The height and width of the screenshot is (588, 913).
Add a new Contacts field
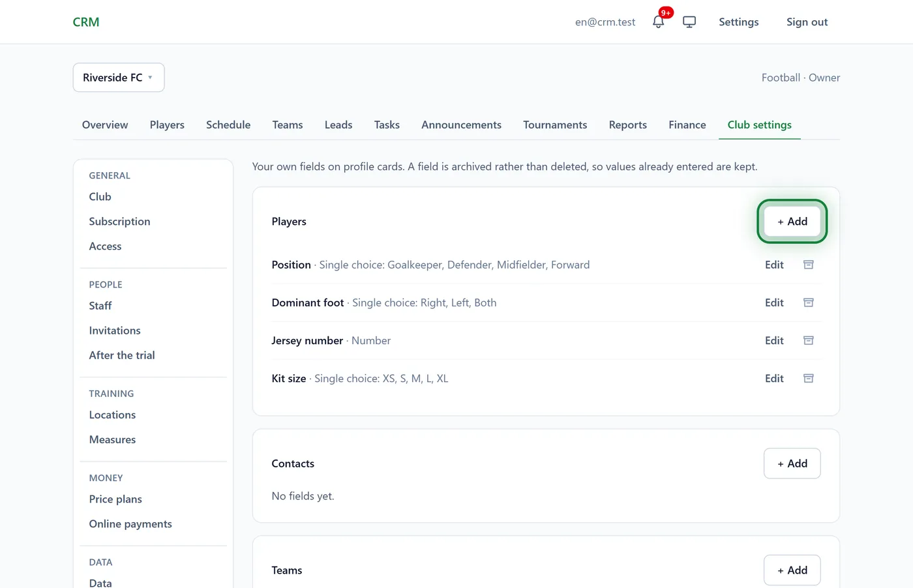[x=792, y=463]
